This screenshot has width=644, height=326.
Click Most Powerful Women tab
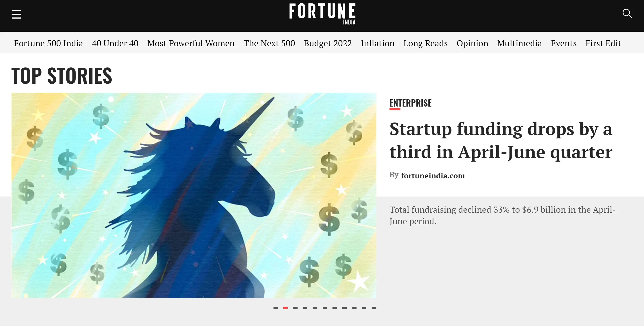(191, 43)
